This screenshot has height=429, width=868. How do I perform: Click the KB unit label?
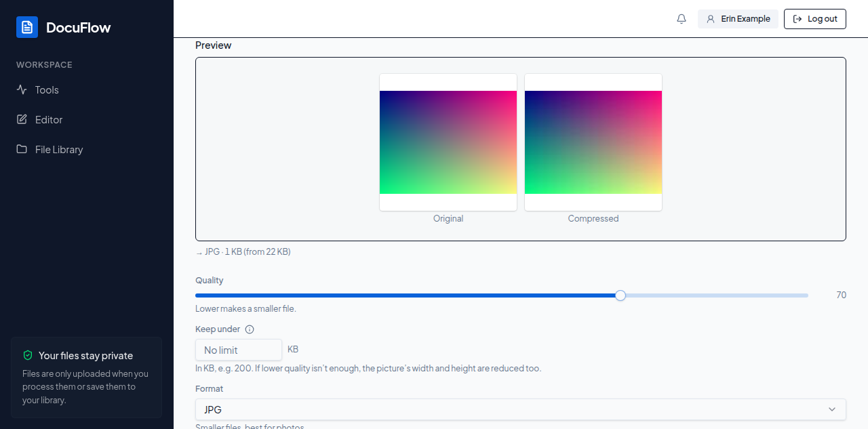click(x=293, y=350)
